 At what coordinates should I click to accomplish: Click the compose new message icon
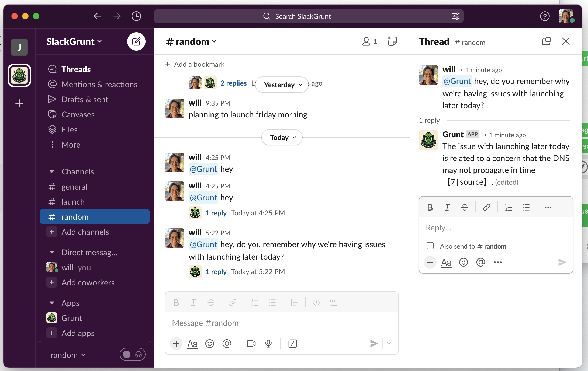point(136,41)
